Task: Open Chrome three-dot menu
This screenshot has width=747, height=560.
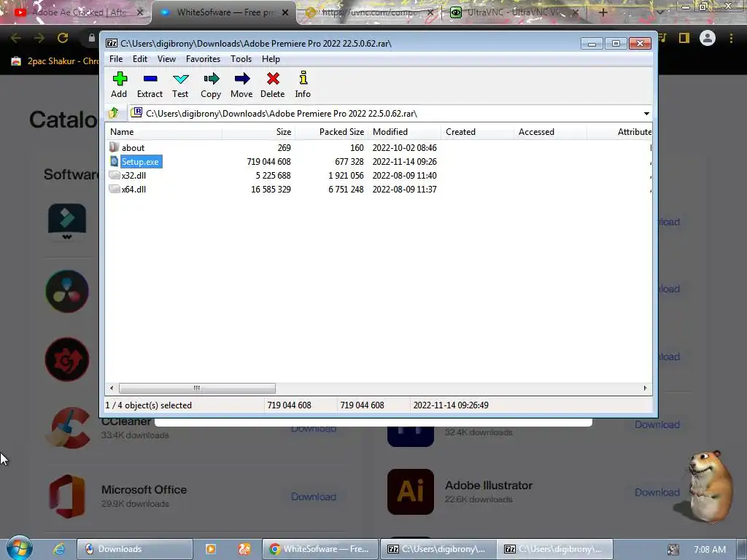Action: click(731, 38)
